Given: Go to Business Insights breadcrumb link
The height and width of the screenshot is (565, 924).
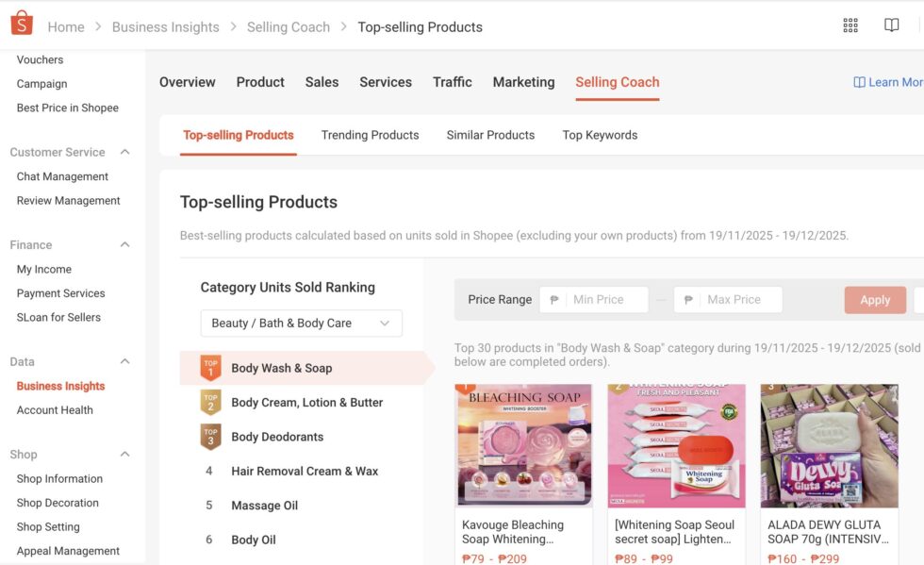Looking at the screenshot, I should (x=165, y=26).
